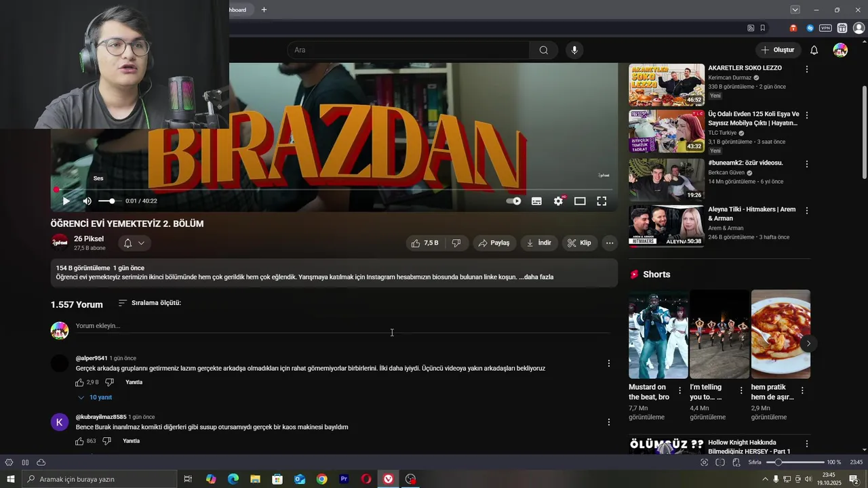Dislike kubrayilmaz8585's comment
868x488 pixels.
pyautogui.click(x=106, y=441)
